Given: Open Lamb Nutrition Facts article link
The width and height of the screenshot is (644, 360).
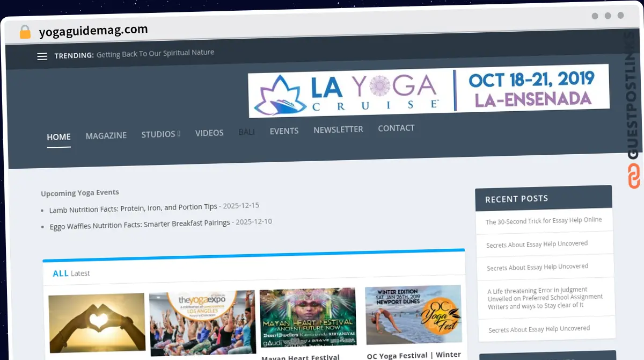Looking at the screenshot, I should (133, 208).
